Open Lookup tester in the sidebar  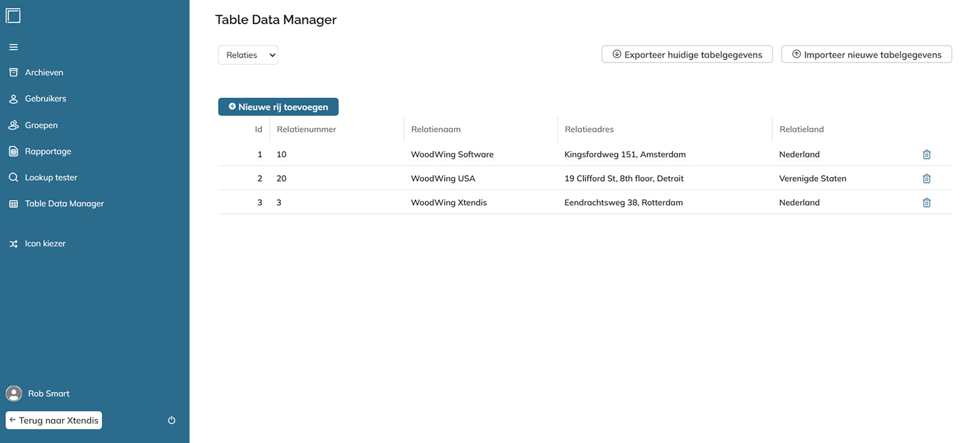[x=51, y=177]
